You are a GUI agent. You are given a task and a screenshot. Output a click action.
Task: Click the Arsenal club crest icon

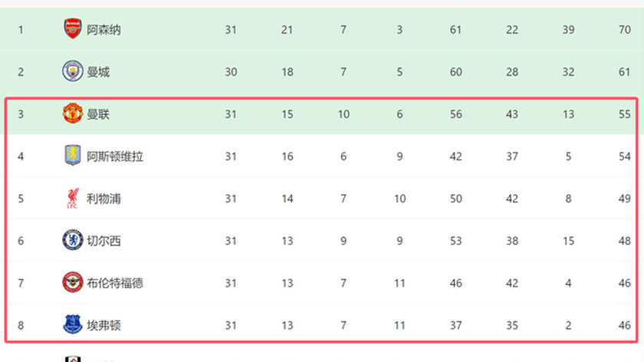point(71,30)
